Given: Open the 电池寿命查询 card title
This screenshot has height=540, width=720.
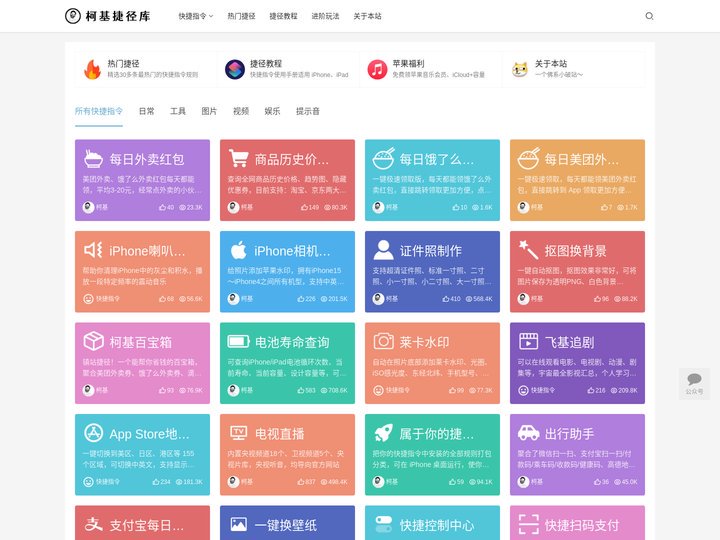Looking at the screenshot, I should (292, 342).
